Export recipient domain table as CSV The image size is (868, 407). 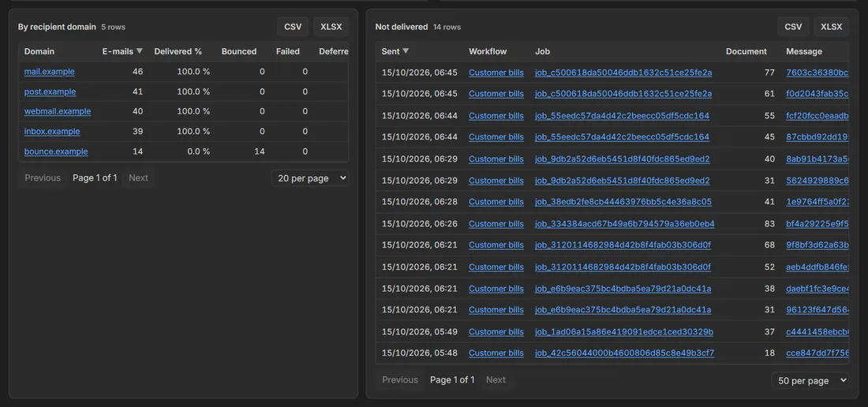tap(293, 27)
